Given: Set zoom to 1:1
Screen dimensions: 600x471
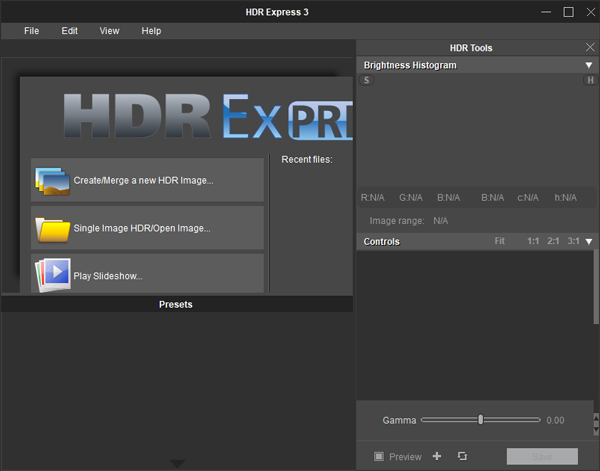Looking at the screenshot, I should point(533,241).
